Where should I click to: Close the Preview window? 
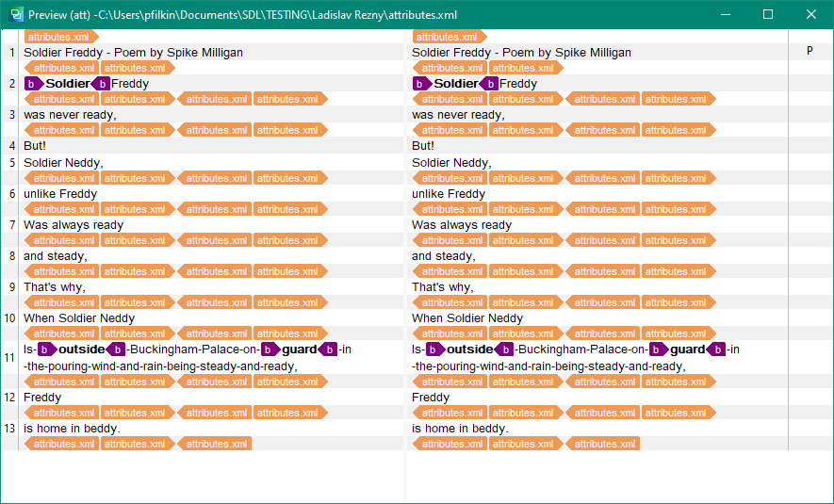(x=811, y=14)
